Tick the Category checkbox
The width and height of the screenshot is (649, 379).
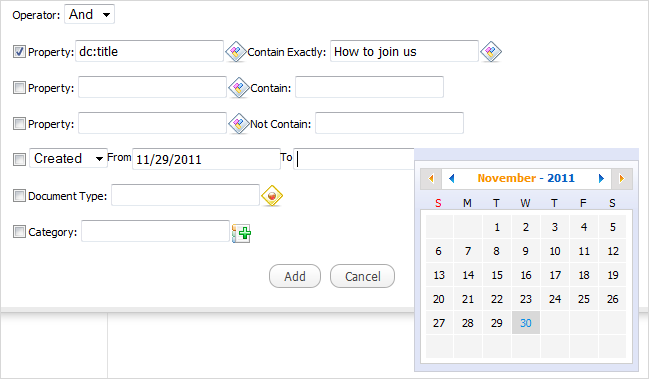click(x=19, y=231)
